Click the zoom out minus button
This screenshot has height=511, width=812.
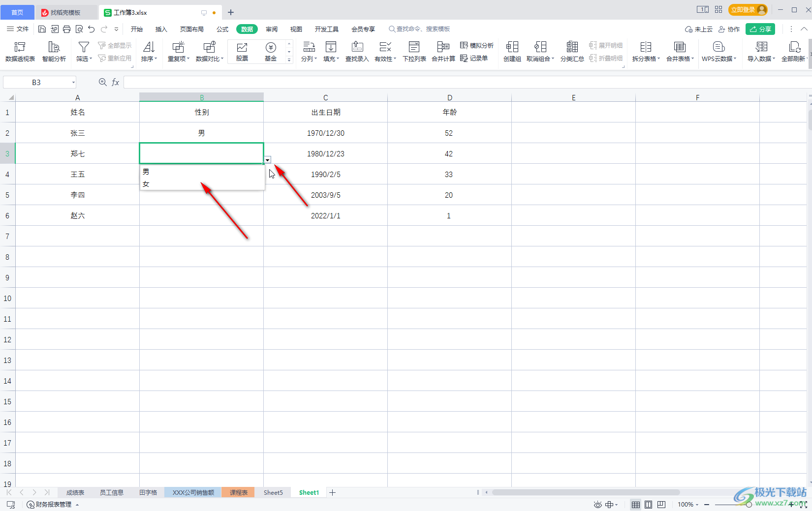tap(707, 505)
